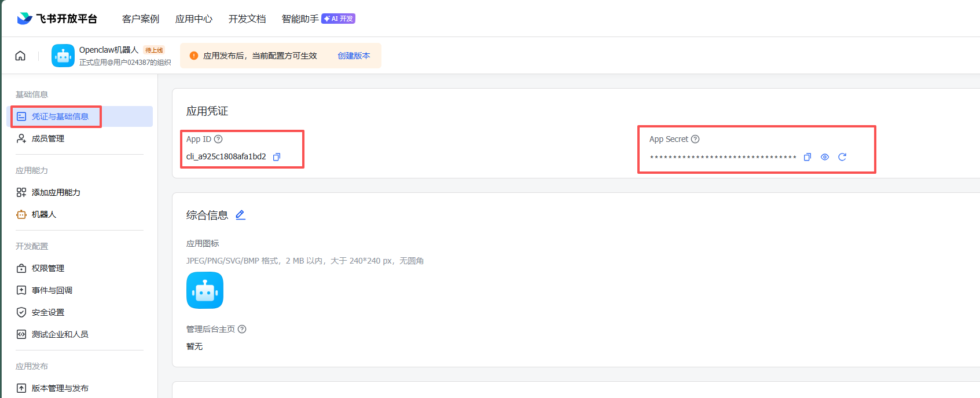Image resolution: width=980 pixels, height=398 pixels.
Task: Go to the home icon
Action: tap(20, 56)
